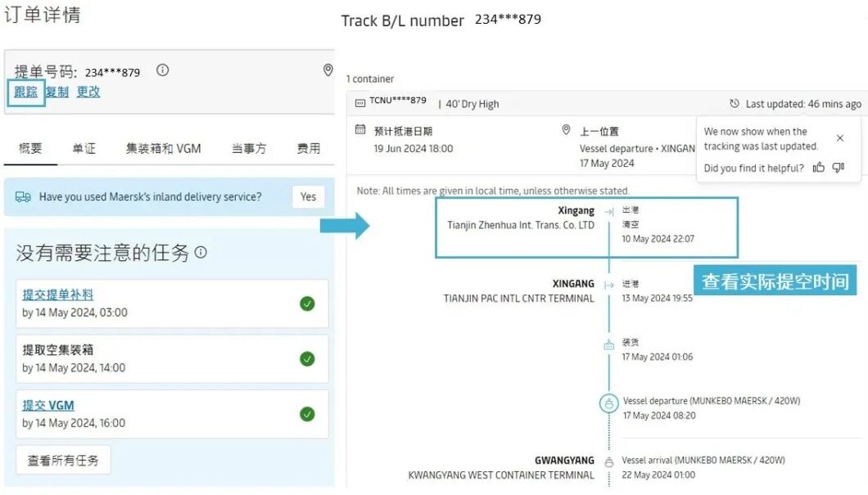
Task: Click the container icon beside TCNU****879
Action: coord(359,103)
